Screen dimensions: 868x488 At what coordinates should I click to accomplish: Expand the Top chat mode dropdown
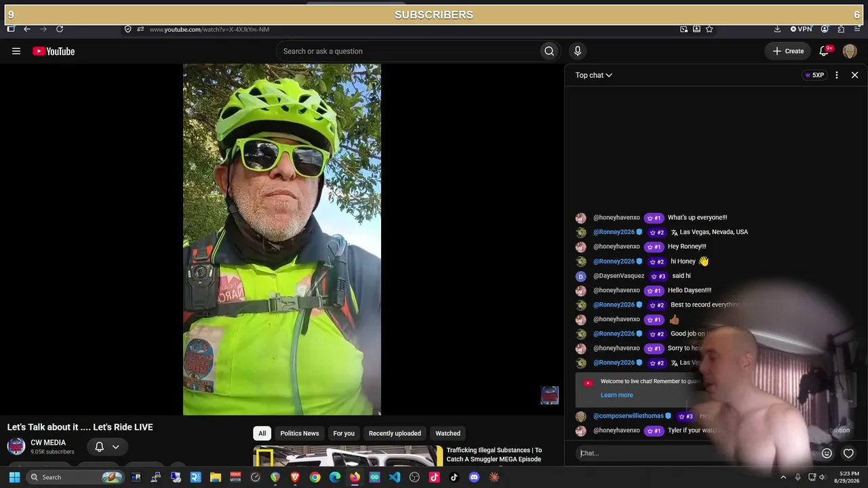(593, 75)
